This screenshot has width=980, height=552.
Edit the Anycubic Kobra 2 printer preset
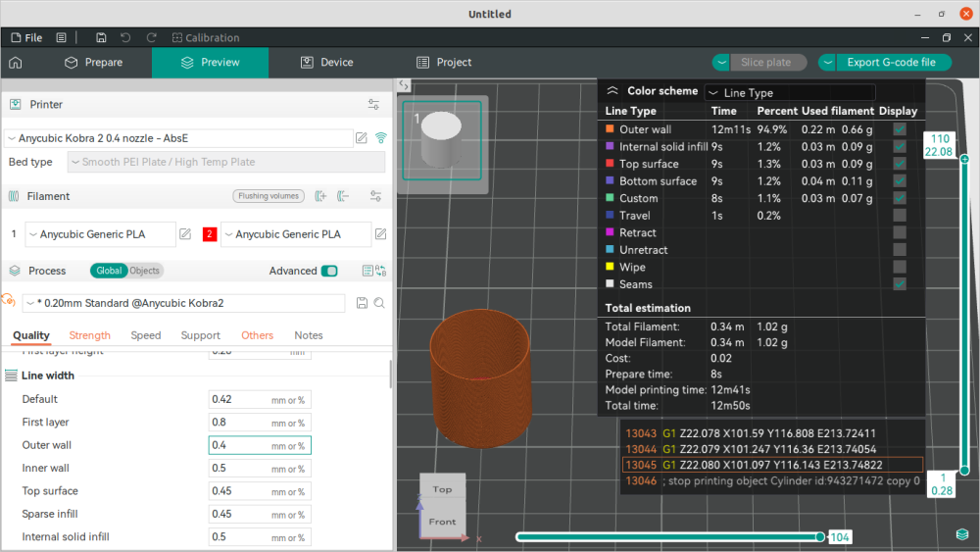pos(362,138)
